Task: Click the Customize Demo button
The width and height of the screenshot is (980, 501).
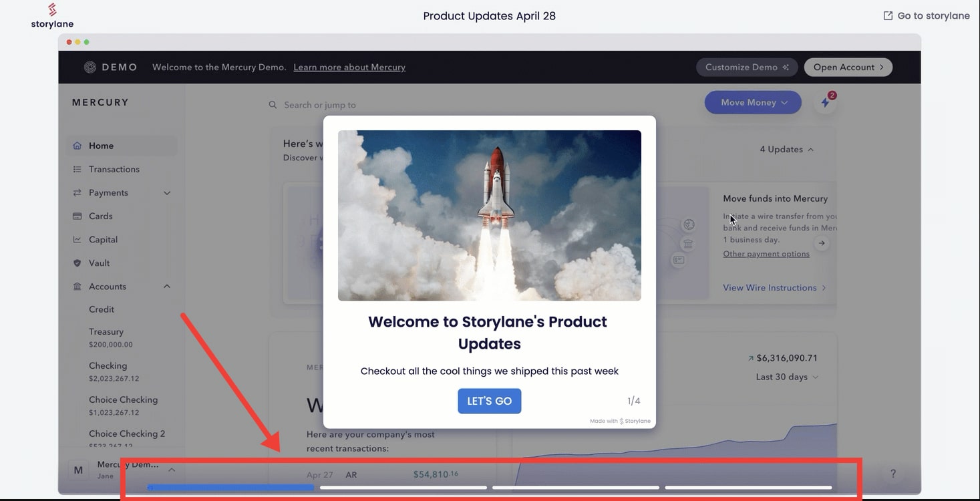Action: tap(747, 67)
